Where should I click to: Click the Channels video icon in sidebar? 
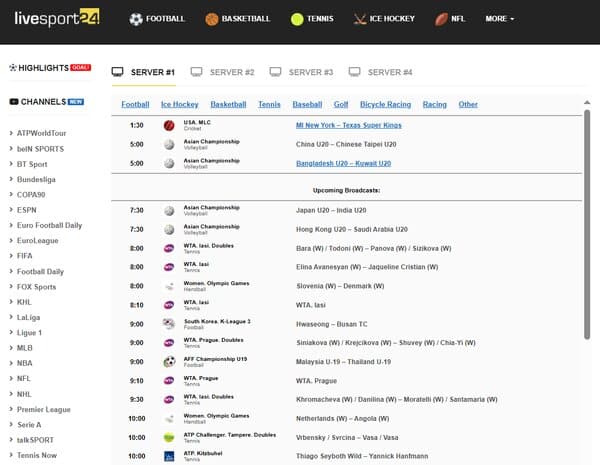click(14, 102)
